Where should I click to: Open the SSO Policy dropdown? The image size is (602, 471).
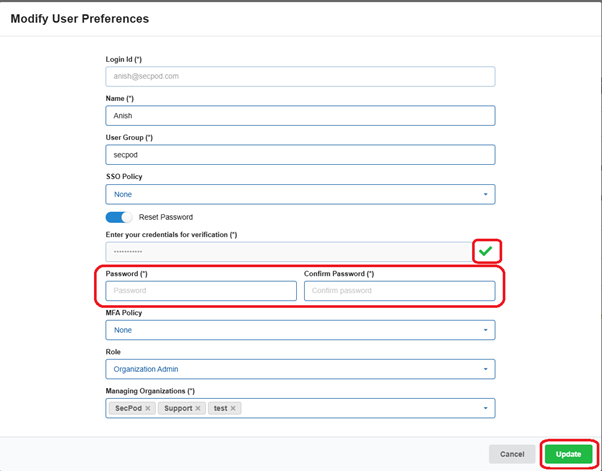pyautogui.click(x=300, y=194)
